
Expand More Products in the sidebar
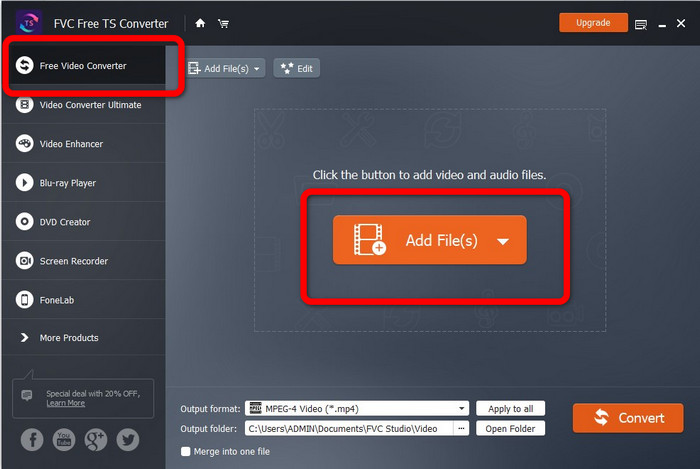(84, 338)
